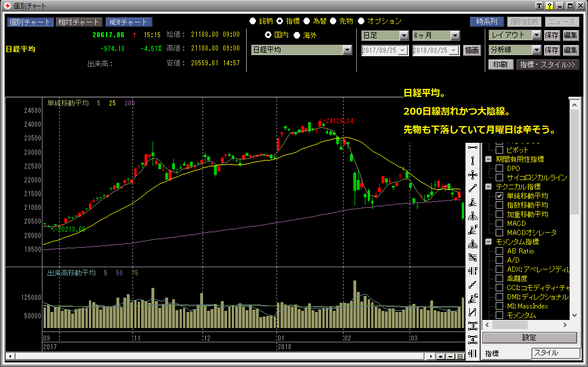
Task: Select the crosshair line drawing tool
Action: pyautogui.click(x=473, y=175)
